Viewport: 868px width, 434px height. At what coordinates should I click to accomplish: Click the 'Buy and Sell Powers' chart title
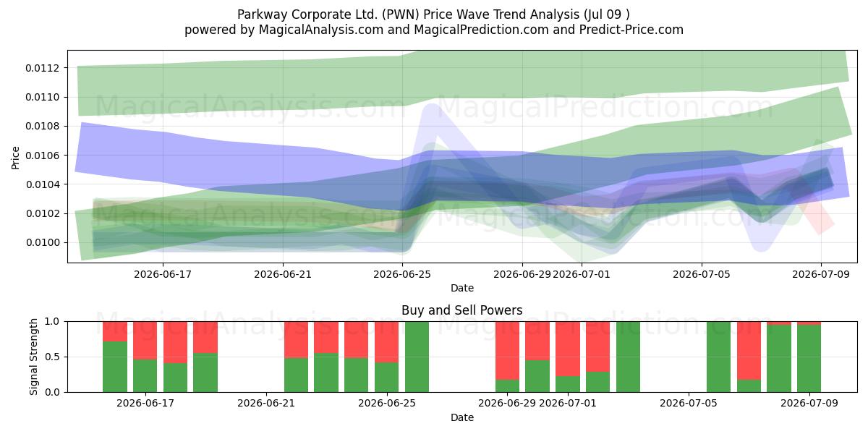(x=462, y=310)
